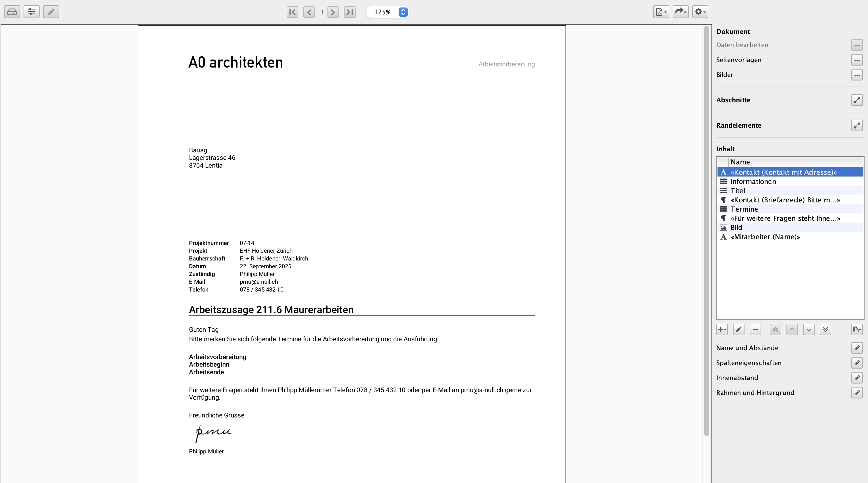Open the sliders settings icon
This screenshot has height=483, width=868.
point(31,12)
